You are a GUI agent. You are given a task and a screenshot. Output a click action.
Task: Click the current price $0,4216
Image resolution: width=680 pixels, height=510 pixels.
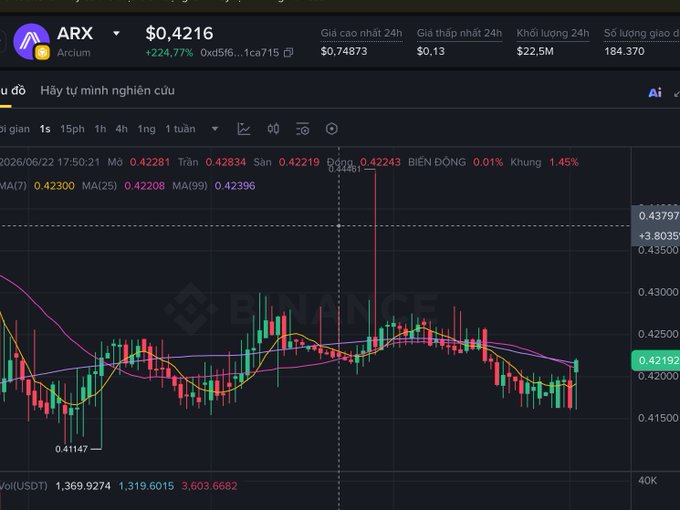[180, 33]
